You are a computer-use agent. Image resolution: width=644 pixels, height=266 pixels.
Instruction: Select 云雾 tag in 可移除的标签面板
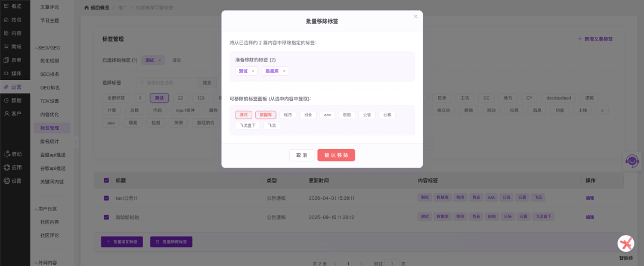pos(387,115)
